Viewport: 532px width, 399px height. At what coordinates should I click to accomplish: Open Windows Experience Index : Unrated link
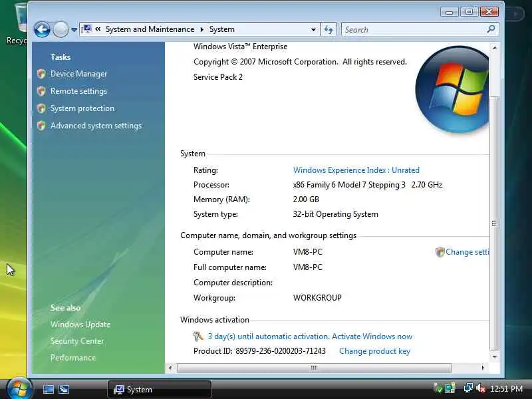coord(356,170)
